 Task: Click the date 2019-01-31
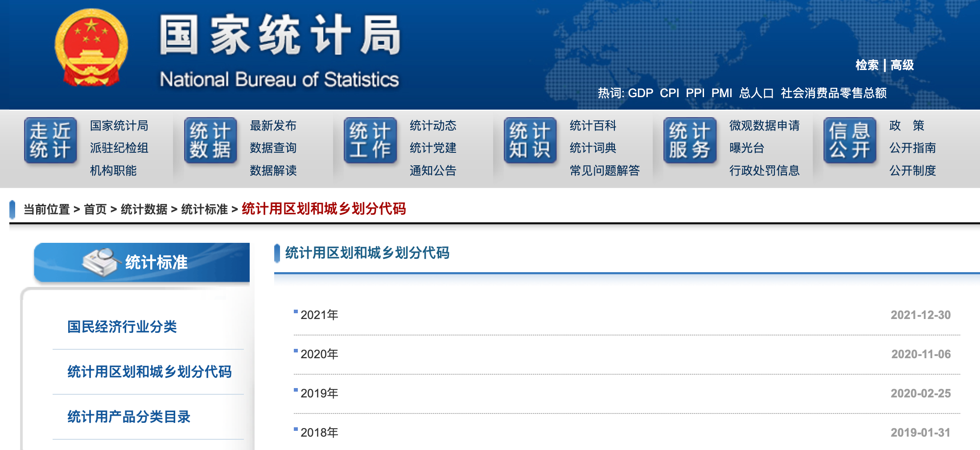click(x=921, y=433)
